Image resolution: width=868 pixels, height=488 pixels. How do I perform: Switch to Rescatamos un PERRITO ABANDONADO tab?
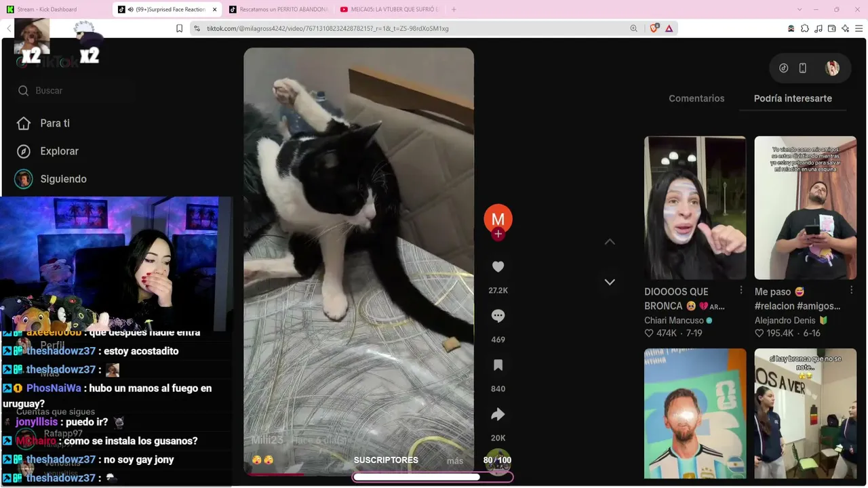tap(278, 9)
